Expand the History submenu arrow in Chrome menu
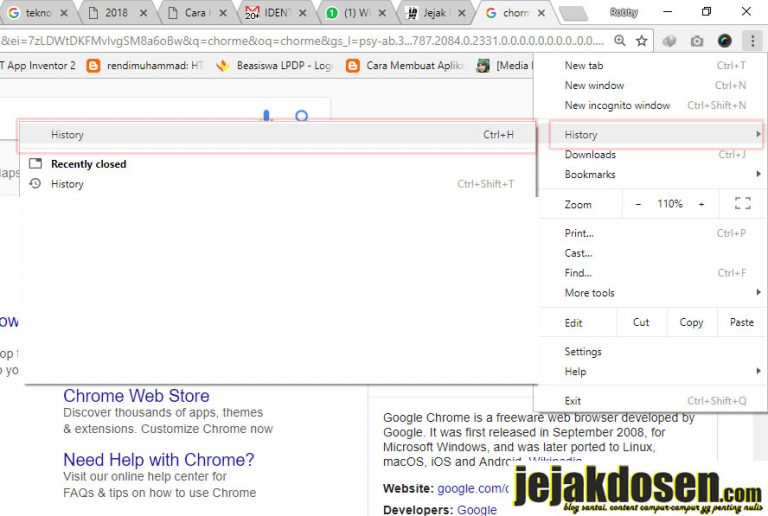768x516 pixels. [758, 134]
